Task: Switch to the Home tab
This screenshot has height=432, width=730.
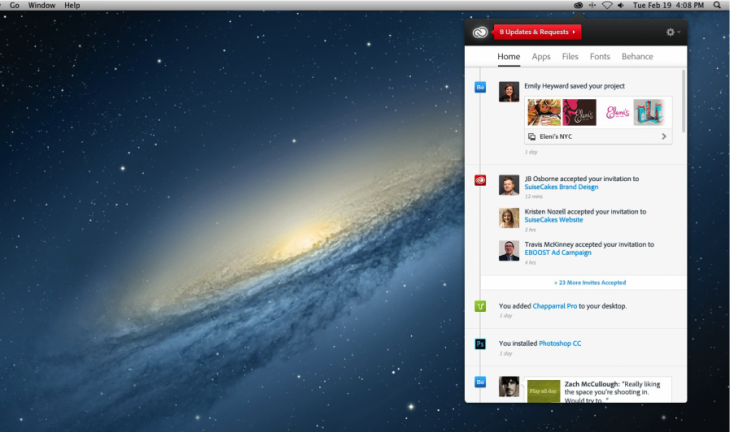Action: pyautogui.click(x=508, y=56)
